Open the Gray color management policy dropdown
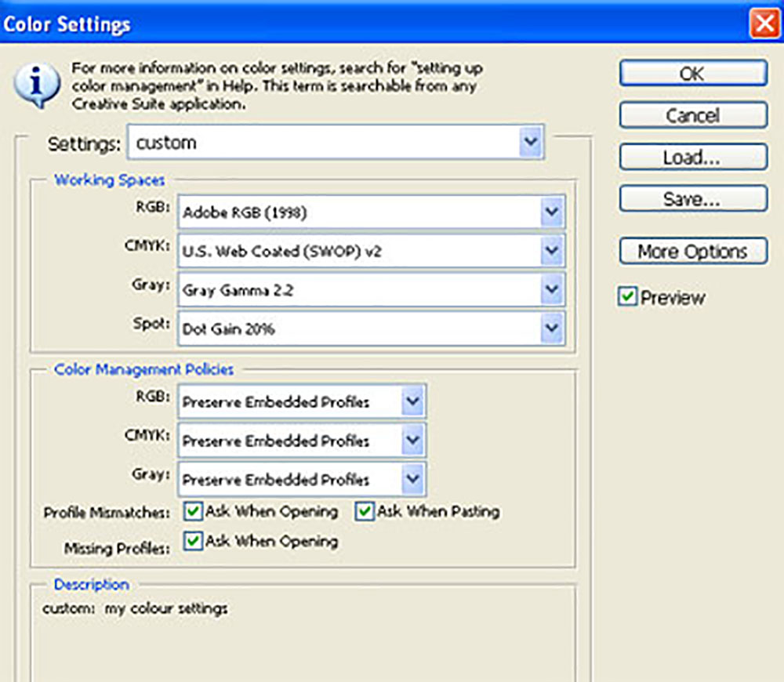784x682 pixels. [302, 479]
